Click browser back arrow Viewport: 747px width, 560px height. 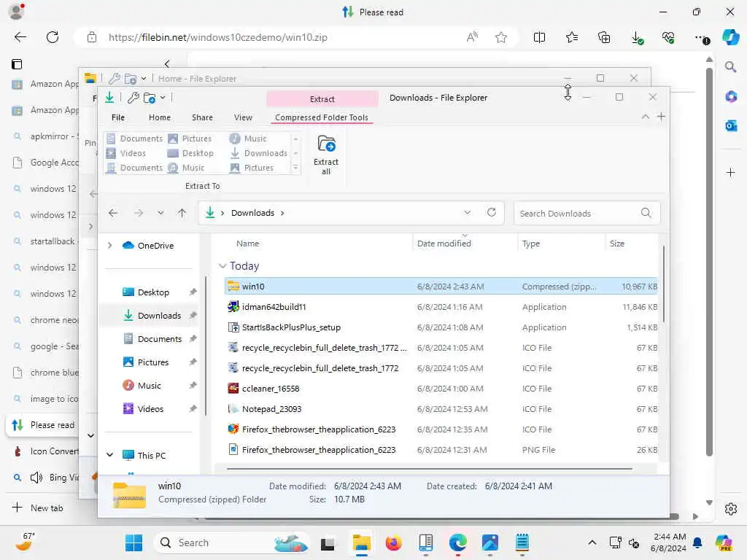click(20, 37)
